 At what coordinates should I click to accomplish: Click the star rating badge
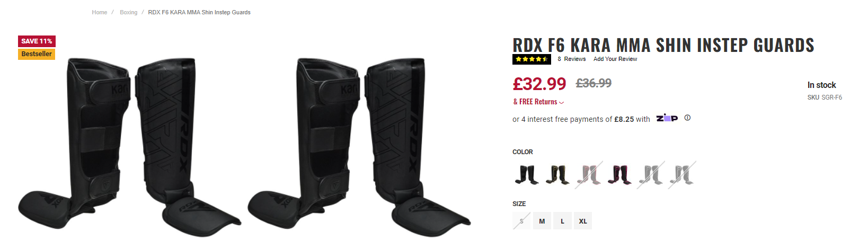[x=532, y=59]
